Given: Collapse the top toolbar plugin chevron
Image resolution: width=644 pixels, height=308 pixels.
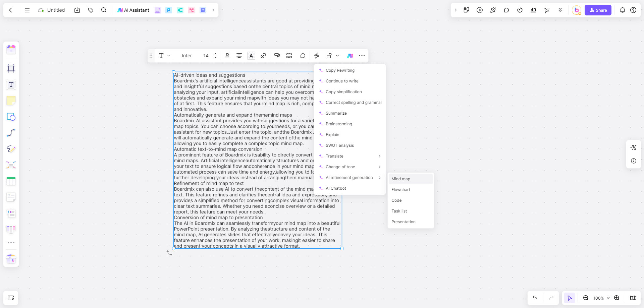Looking at the screenshot, I should (214, 10).
